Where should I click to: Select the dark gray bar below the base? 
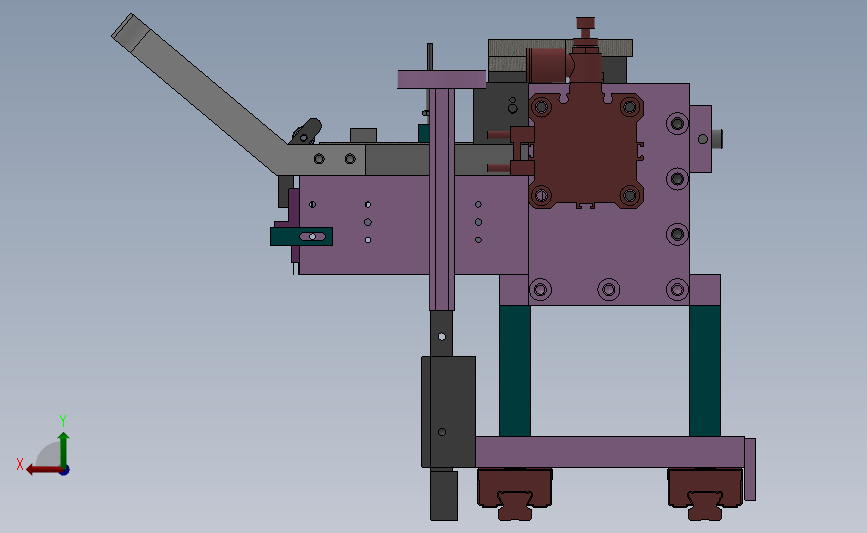pyautogui.click(x=444, y=495)
